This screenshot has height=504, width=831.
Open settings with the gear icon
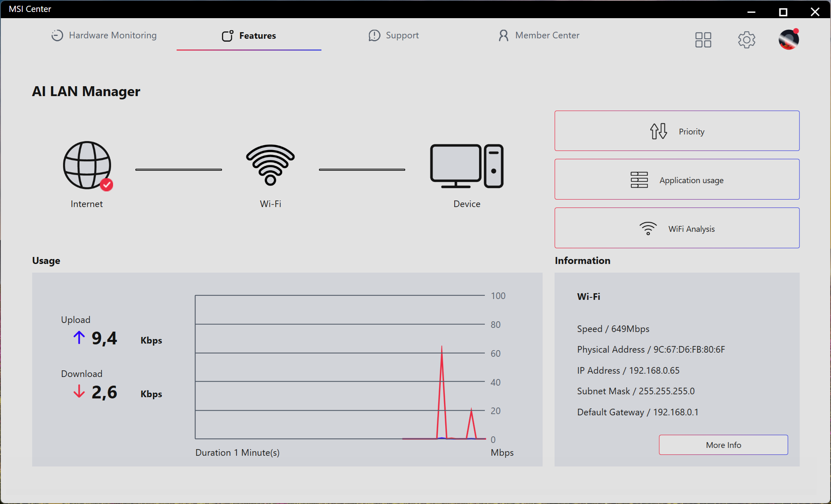[746, 40]
